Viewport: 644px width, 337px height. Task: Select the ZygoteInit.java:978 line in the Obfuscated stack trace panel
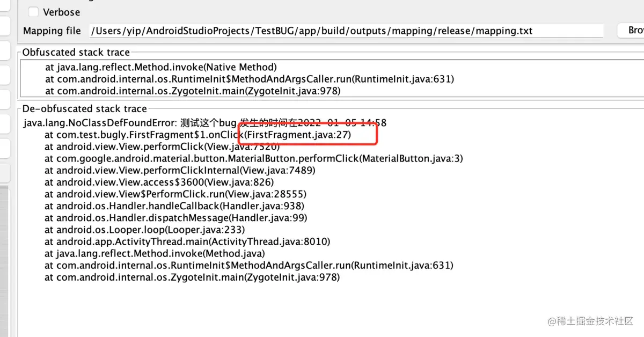coord(193,91)
